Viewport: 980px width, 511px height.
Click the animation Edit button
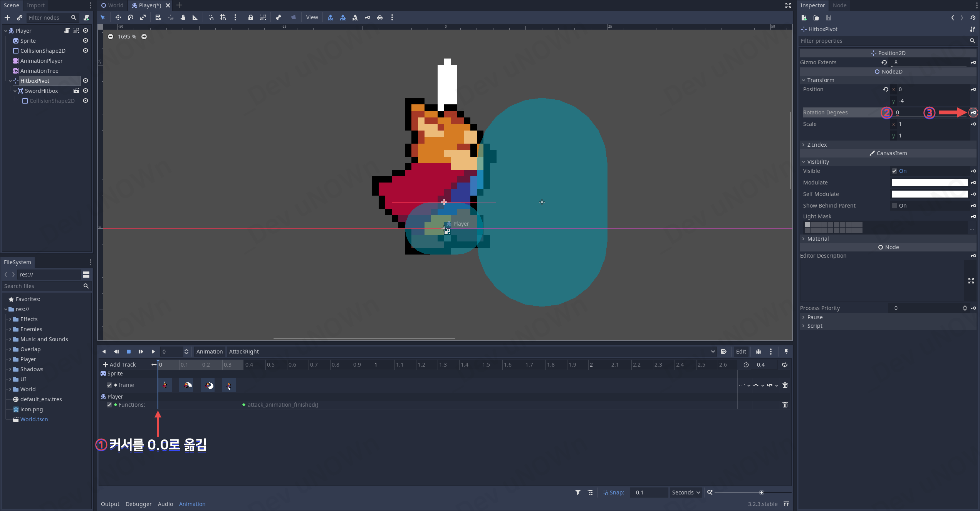(x=741, y=352)
